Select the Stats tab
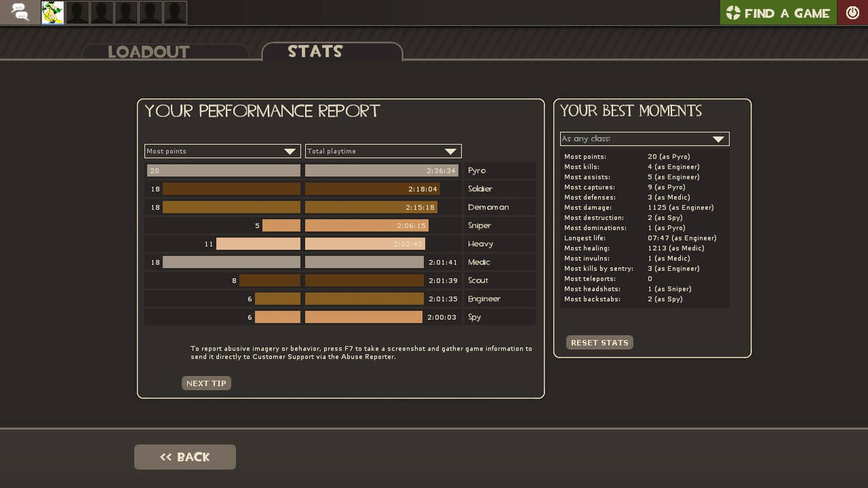This screenshot has height=488, width=868. (x=315, y=52)
